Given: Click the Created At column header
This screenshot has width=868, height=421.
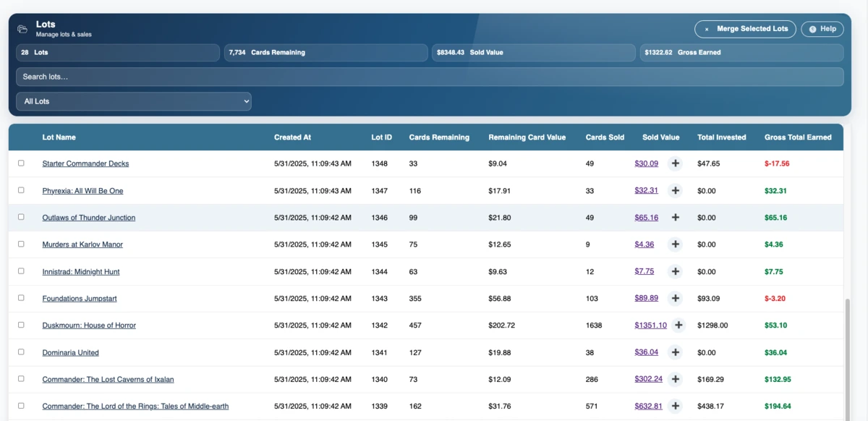Looking at the screenshot, I should point(292,137).
